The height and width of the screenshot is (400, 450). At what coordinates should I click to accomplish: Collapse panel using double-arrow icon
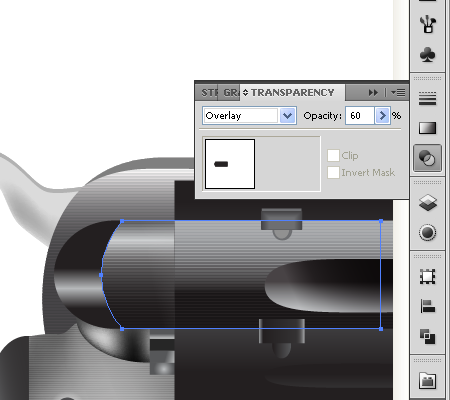coord(373,93)
